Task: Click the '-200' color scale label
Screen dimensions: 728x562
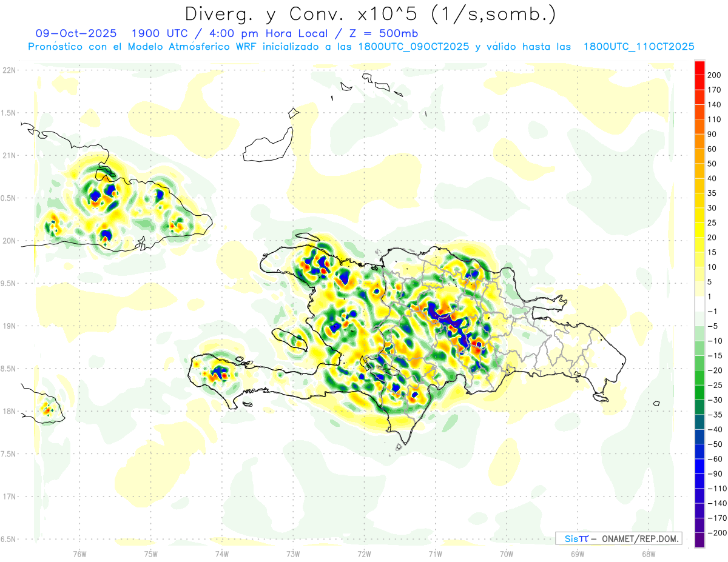Action: pyautogui.click(x=713, y=533)
